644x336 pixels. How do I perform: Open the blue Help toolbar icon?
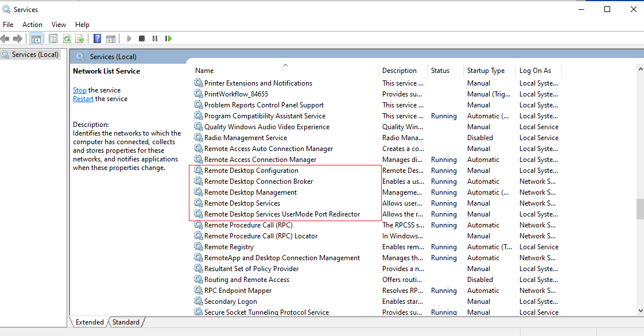[98, 38]
